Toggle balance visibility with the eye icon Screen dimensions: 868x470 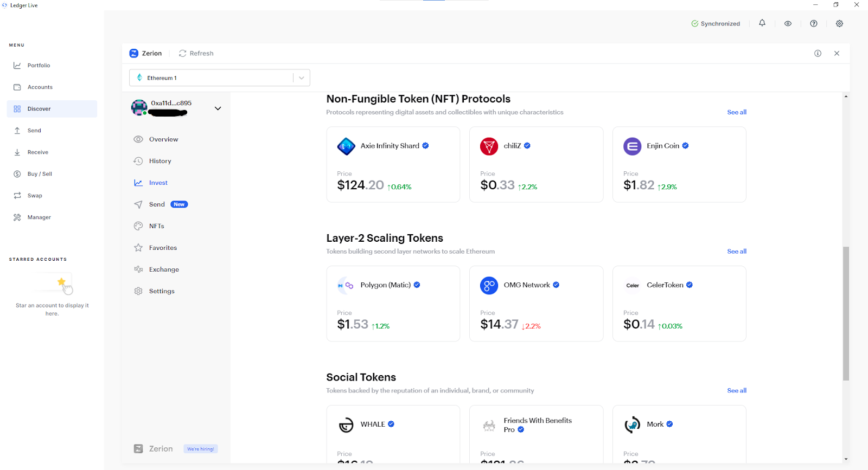[x=788, y=23]
